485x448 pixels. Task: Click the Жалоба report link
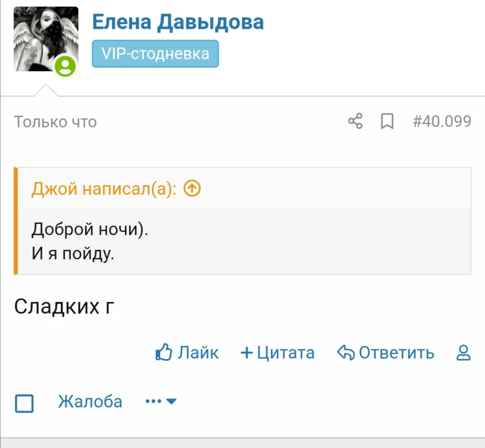coord(90,401)
